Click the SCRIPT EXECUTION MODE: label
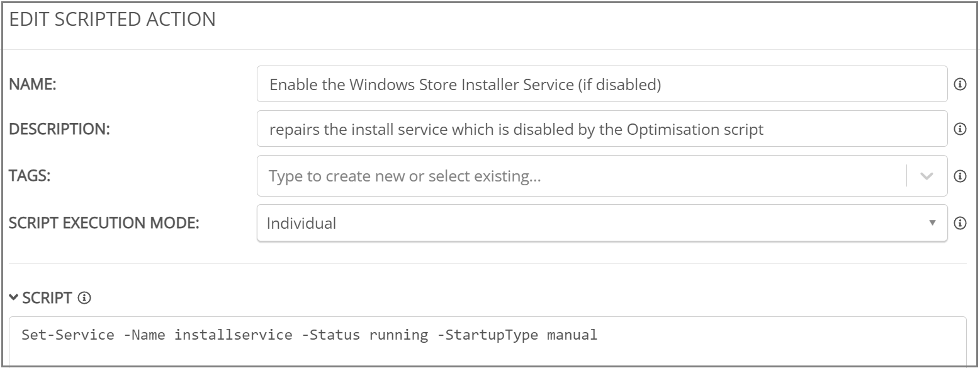Image resolution: width=980 pixels, height=368 pixels. pos(104,222)
